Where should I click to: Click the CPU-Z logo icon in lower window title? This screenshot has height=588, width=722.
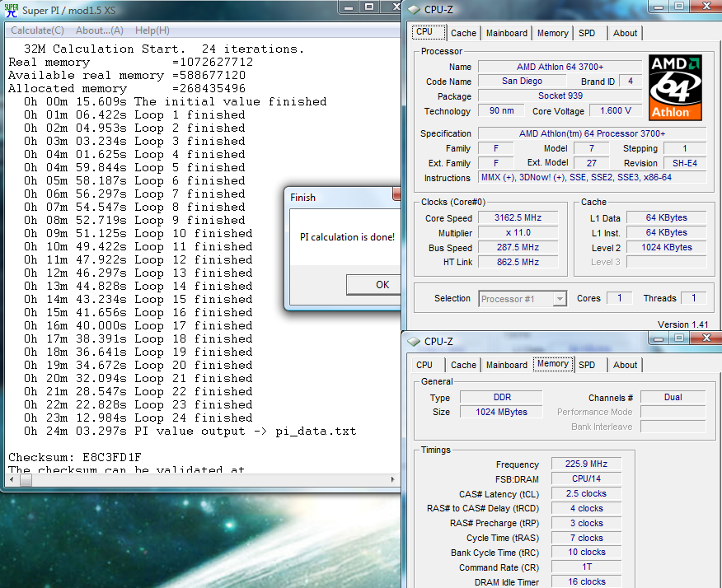click(414, 342)
